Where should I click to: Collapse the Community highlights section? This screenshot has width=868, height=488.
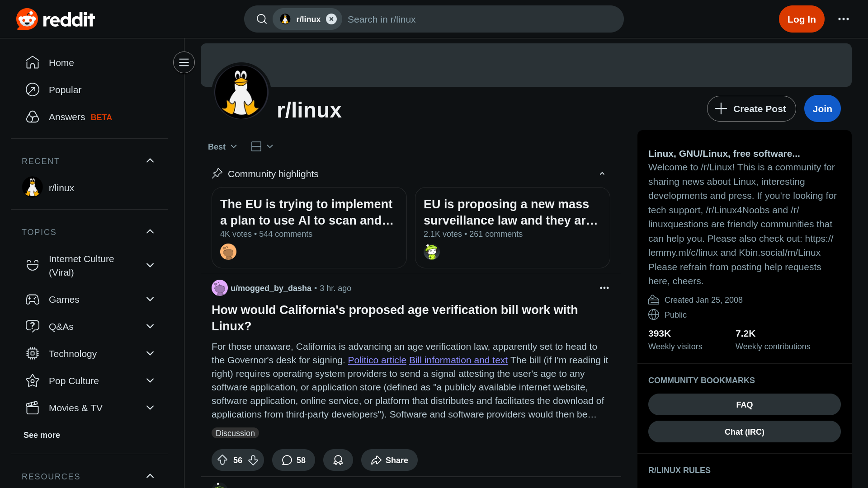pyautogui.click(x=602, y=174)
